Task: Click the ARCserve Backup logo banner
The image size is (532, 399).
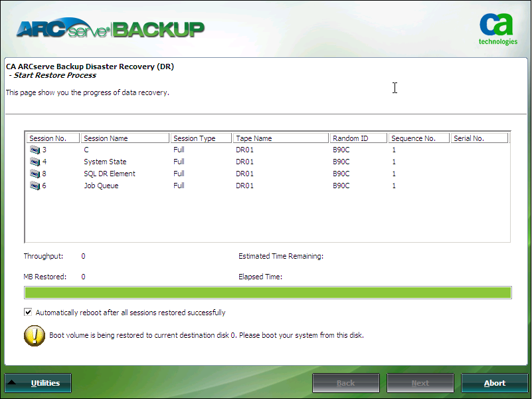Action: click(111, 28)
